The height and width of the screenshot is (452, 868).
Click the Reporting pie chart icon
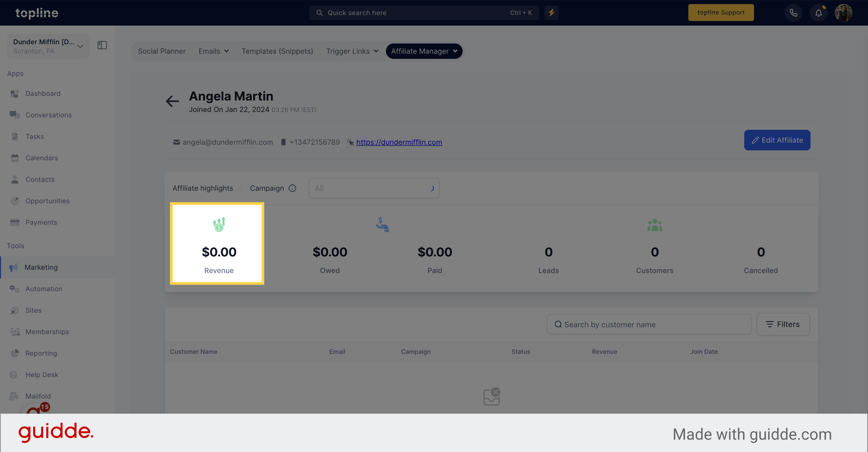pos(15,353)
